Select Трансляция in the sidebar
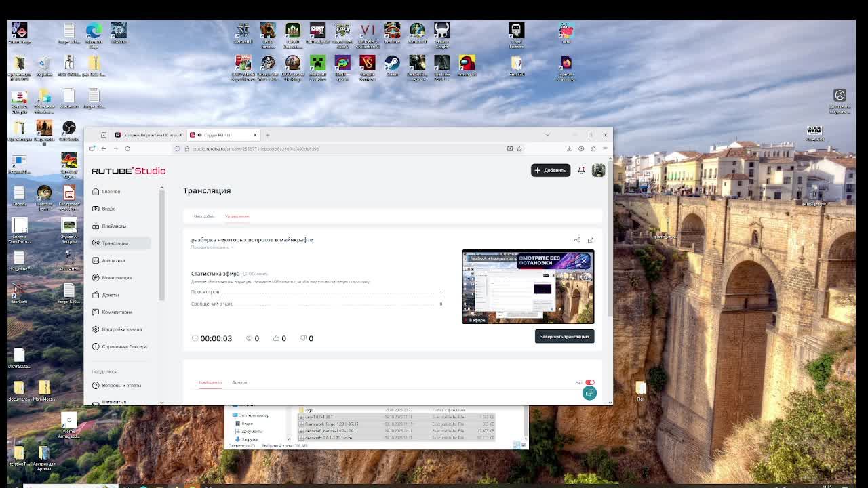The width and height of the screenshot is (868, 488). click(x=121, y=243)
